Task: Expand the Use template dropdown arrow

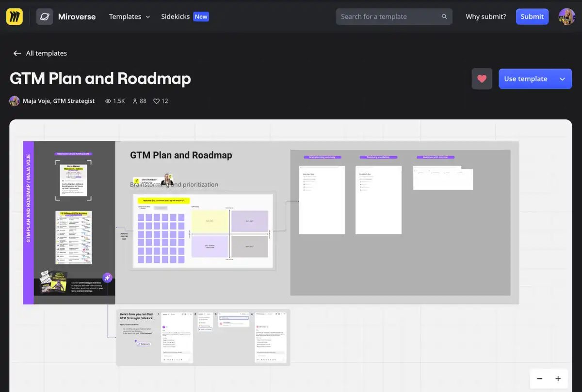Action: pos(562,79)
